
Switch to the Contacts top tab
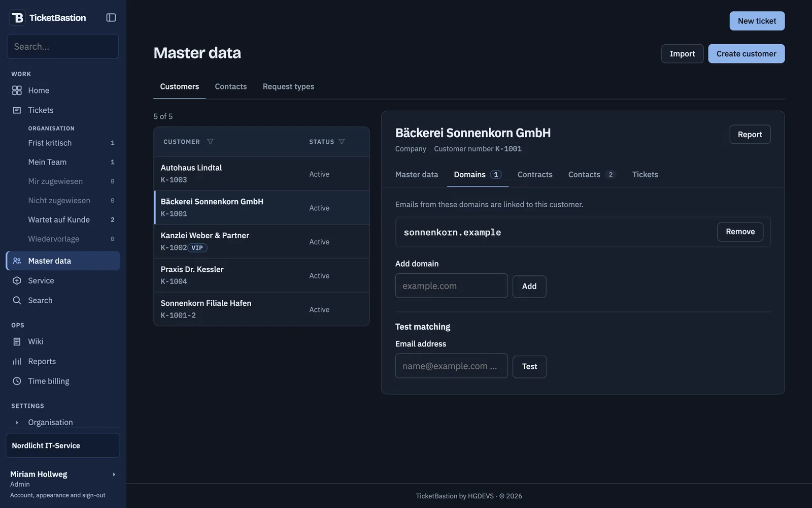(231, 86)
